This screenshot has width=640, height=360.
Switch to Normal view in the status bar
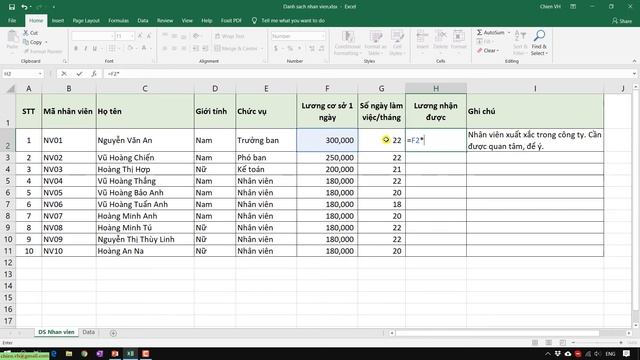[x=535, y=343]
